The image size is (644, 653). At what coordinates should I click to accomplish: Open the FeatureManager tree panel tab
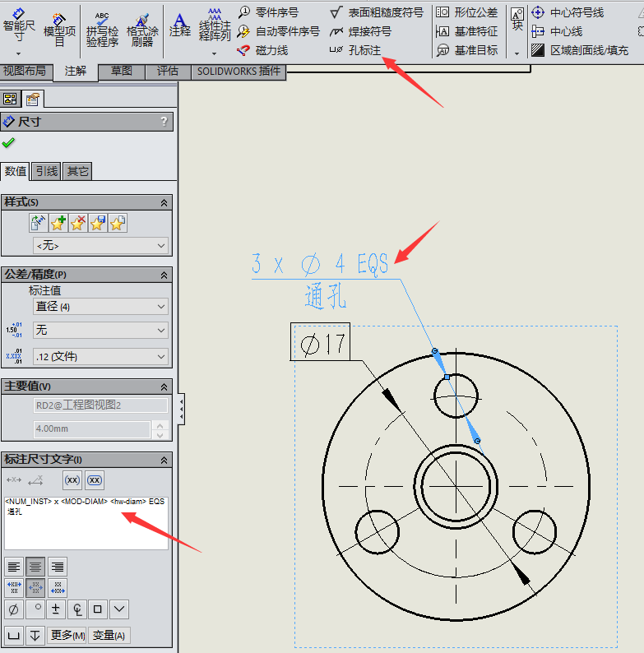[10, 100]
